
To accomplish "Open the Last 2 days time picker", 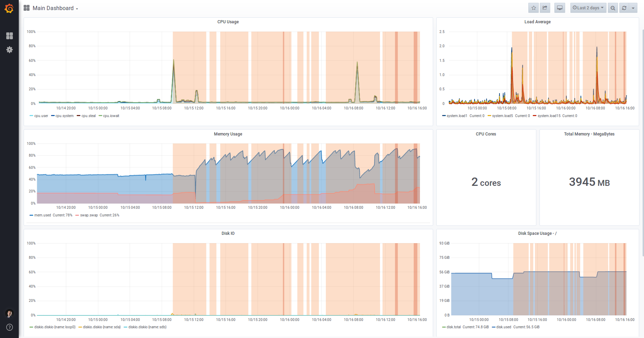I will point(588,7).
